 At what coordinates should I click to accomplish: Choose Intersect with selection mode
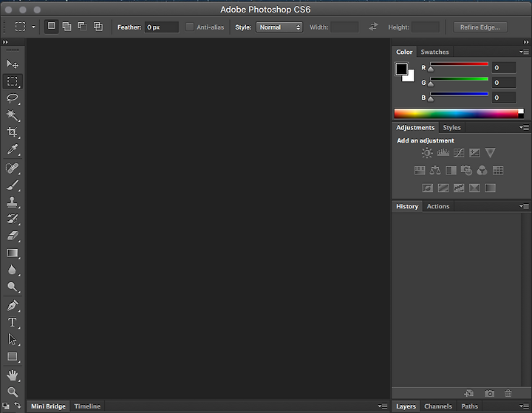98,27
